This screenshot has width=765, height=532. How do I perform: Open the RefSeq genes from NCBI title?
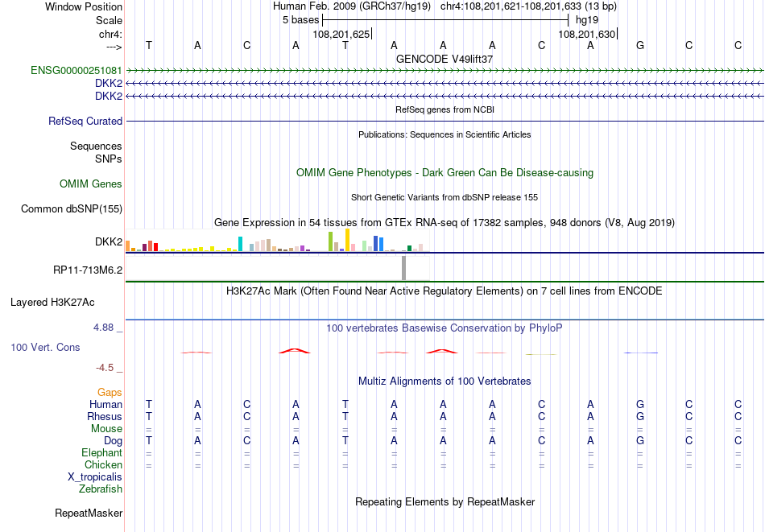coord(445,109)
